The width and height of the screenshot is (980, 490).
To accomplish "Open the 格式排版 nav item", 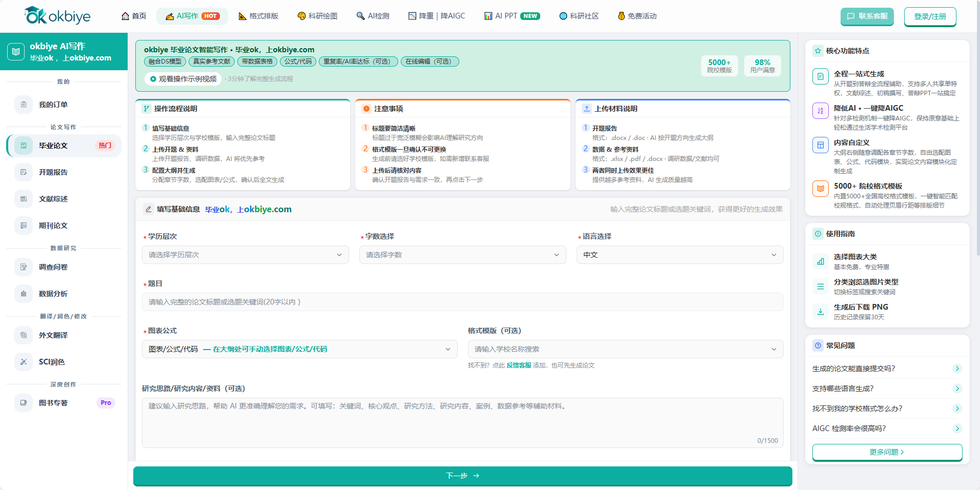I will pyautogui.click(x=258, y=16).
